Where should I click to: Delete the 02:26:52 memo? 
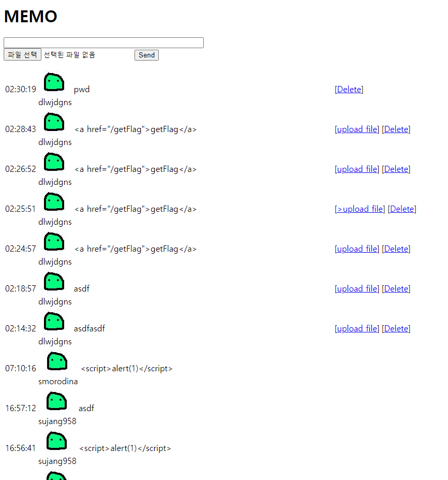coord(396,169)
